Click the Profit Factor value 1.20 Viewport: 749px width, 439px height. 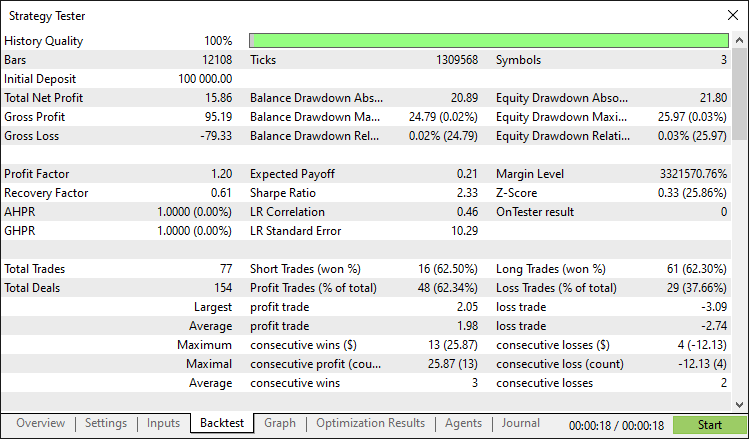click(x=222, y=174)
